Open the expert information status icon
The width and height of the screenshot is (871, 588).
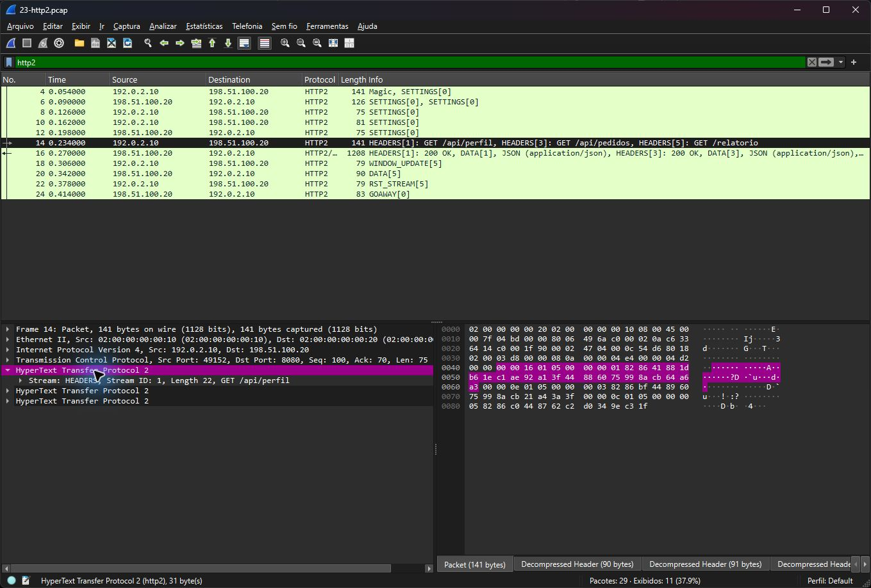(12, 580)
